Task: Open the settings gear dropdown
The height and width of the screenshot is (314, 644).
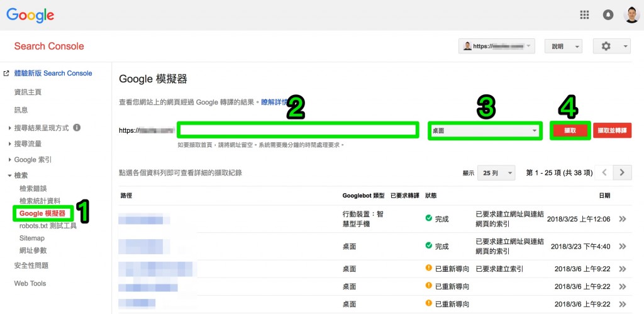Action: point(611,47)
